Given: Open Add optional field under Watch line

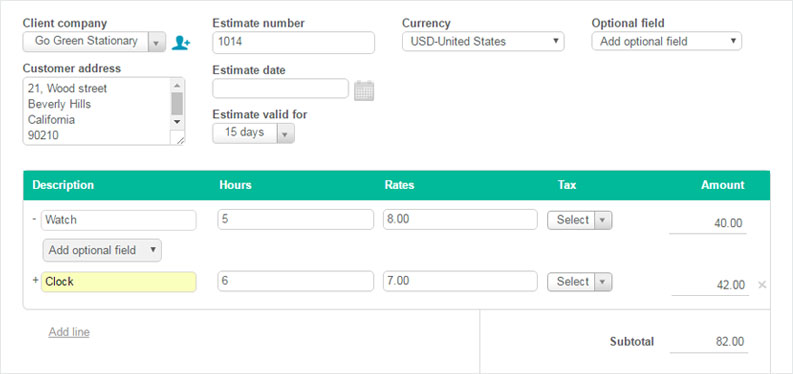Looking at the screenshot, I should pyautogui.click(x=102, y=250).
